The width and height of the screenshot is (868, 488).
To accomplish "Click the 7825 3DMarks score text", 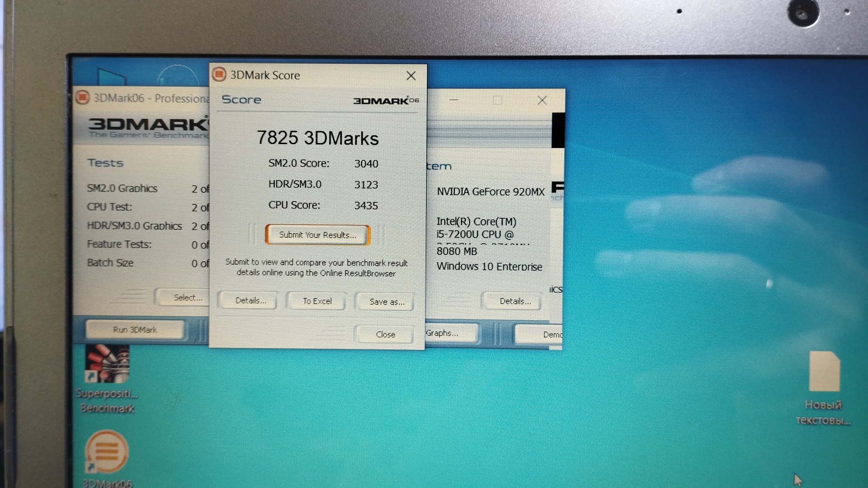I will pos(318,138).
